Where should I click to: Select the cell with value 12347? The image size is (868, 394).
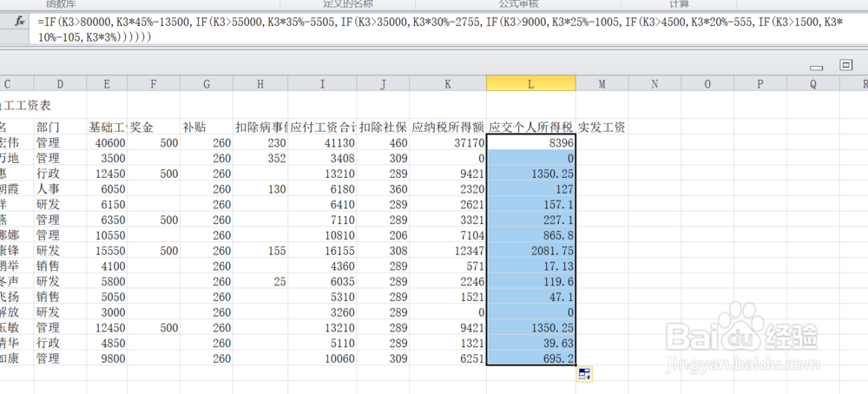point(448,251)
